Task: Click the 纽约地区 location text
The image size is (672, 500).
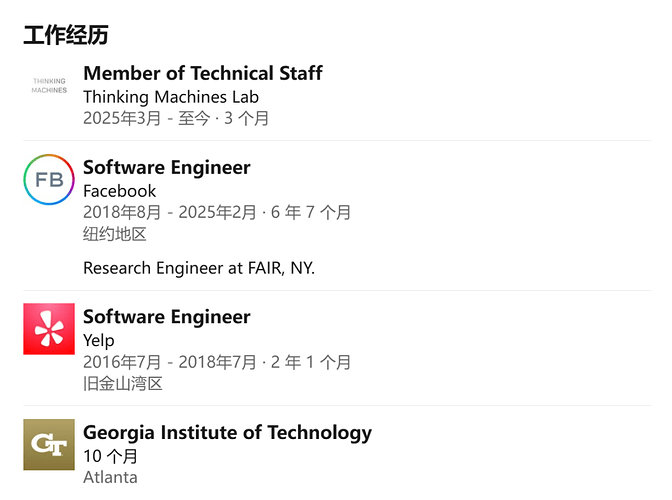Action: coord(115,234)
